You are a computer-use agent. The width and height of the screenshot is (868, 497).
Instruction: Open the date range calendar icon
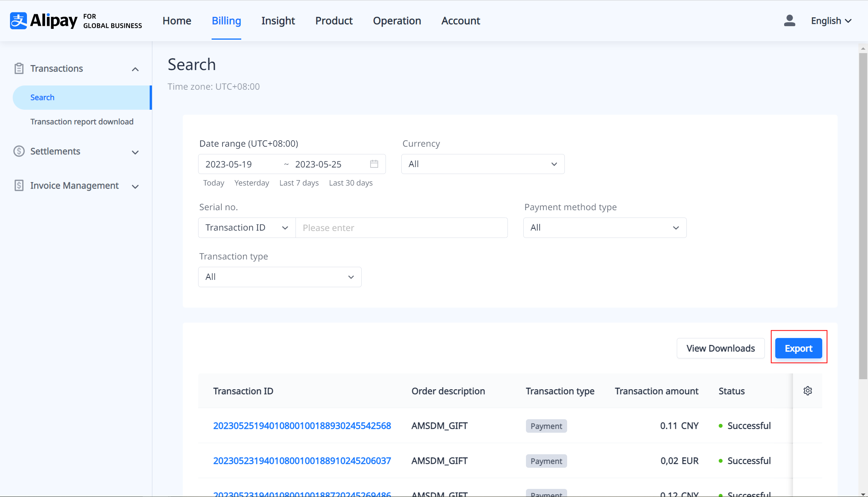pyautogui.click(x=374, y=164)
